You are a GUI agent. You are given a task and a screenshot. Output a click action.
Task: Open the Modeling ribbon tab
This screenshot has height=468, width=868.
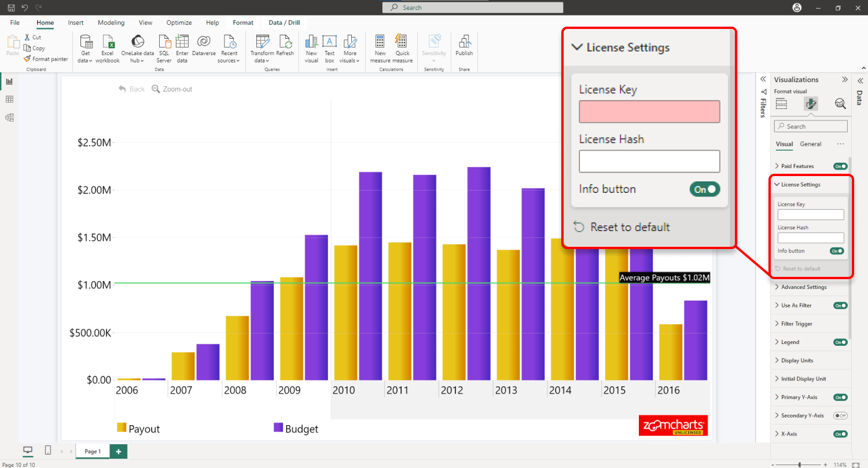coord(111,23)
